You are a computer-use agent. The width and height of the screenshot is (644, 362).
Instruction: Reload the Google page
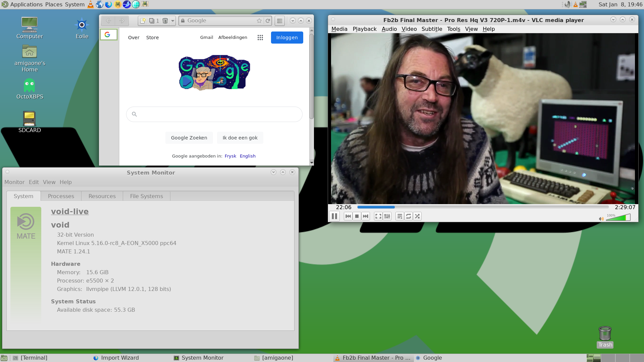coord(268,21)
